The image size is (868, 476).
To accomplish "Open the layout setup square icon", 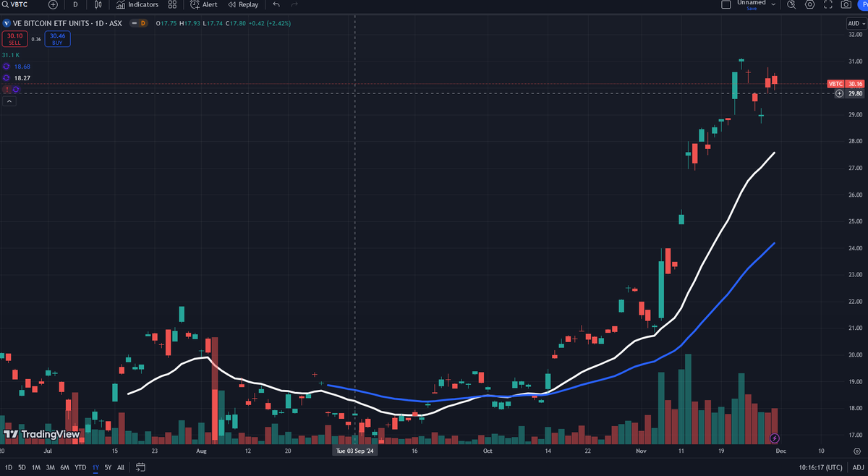I will click(x=726, y=4).
